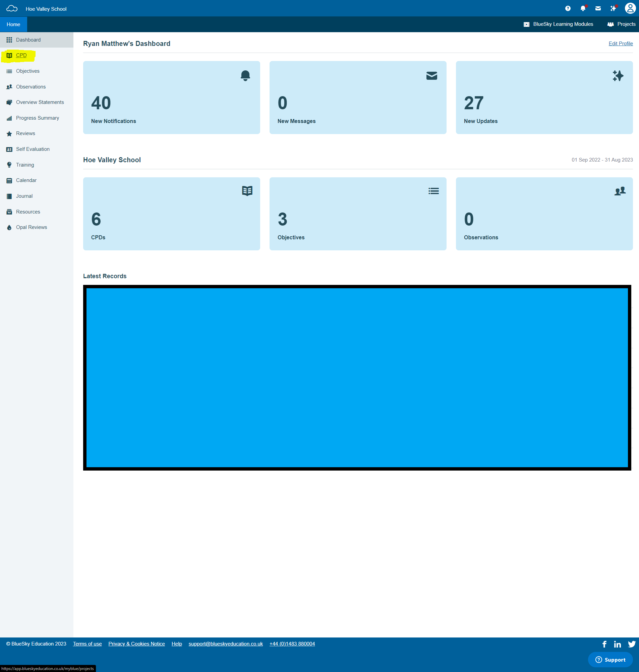Click the Hoe Valley School header title

point(46,9)
